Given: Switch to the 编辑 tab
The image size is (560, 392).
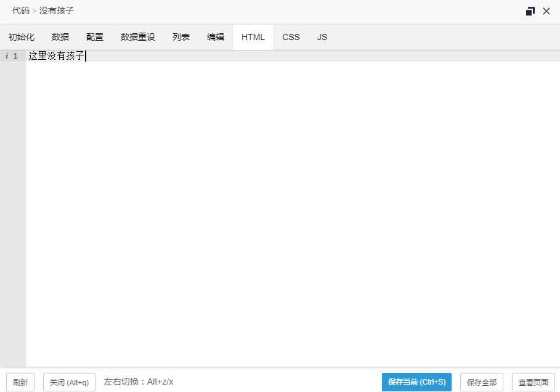Looking at the screenshot, I should tap(216, 37).
